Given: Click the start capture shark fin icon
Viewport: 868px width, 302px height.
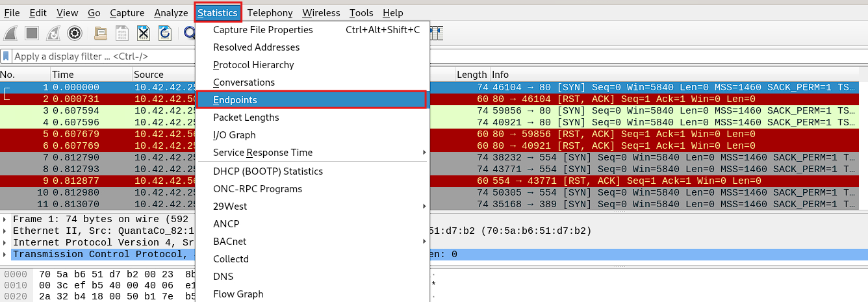Looking at the screenshot, I should click(x=11, y=32).
